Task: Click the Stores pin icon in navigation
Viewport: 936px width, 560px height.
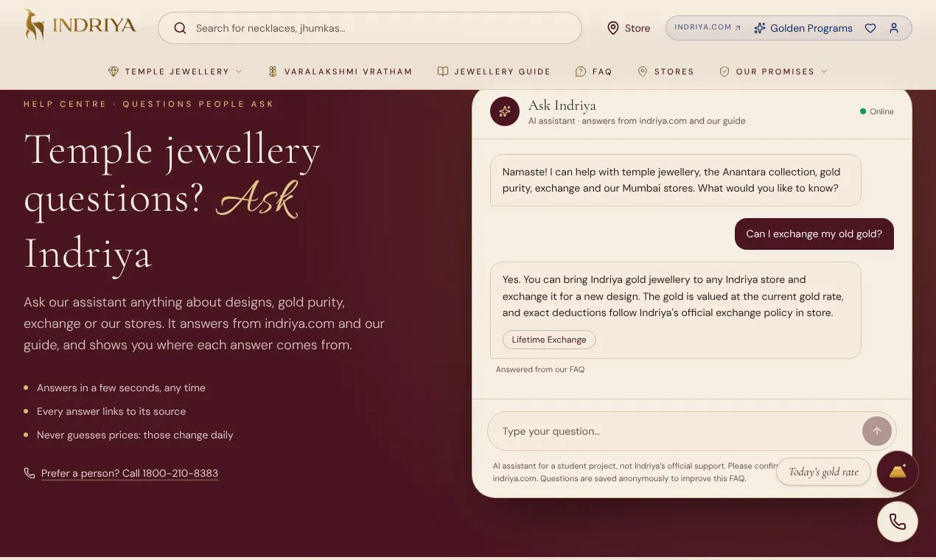Action: (x=643, y=71)
